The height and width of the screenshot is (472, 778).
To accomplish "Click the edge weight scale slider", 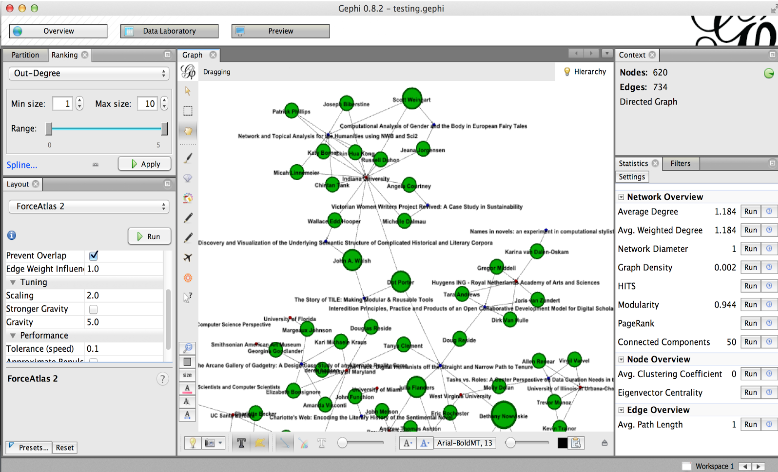I will [361, 442].
